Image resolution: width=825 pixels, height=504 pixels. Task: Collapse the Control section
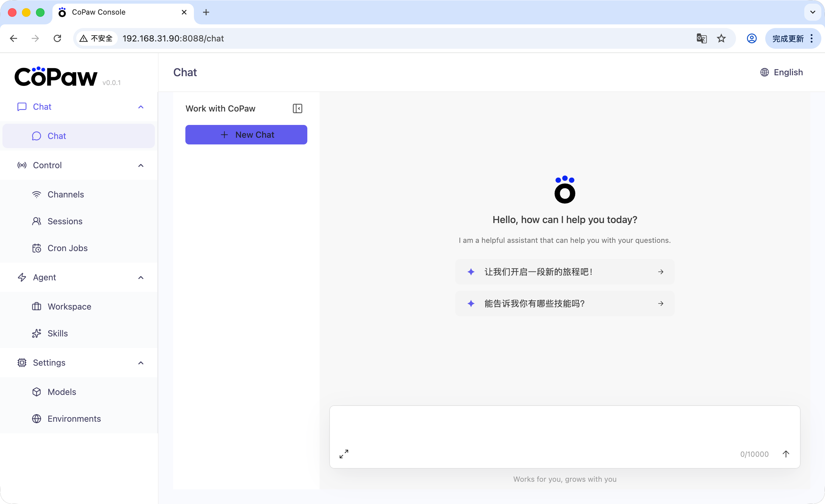point(141,165)
